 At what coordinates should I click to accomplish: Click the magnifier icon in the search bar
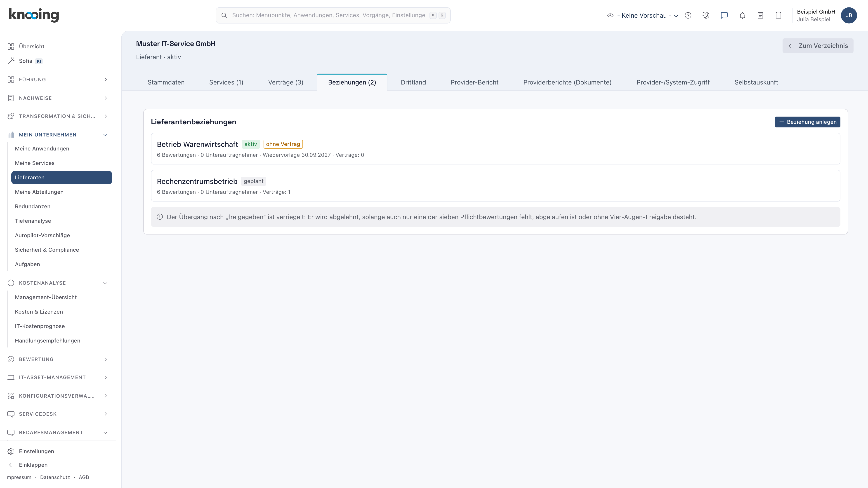[x=224, y=16]
